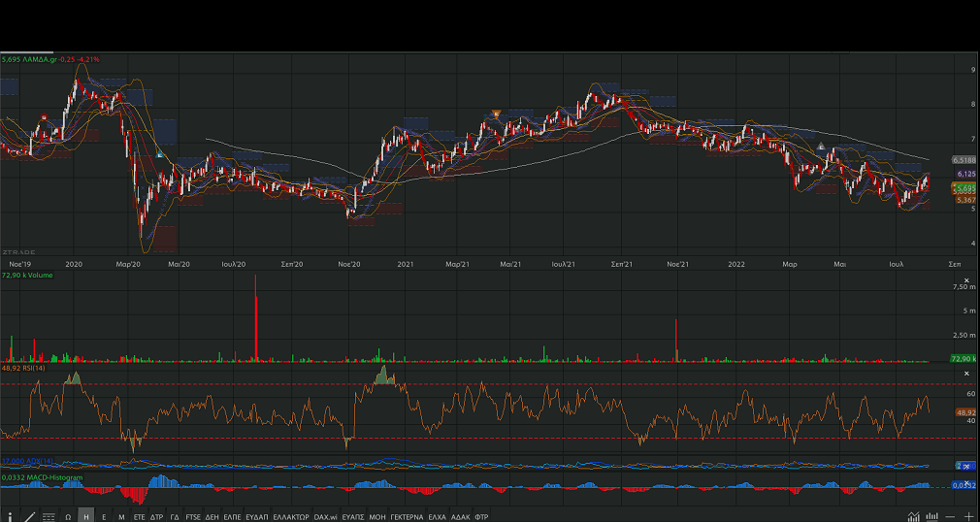Close the MACD-Histogram panel with X
The image size is (980, 523).
click(x=965, y=482)
